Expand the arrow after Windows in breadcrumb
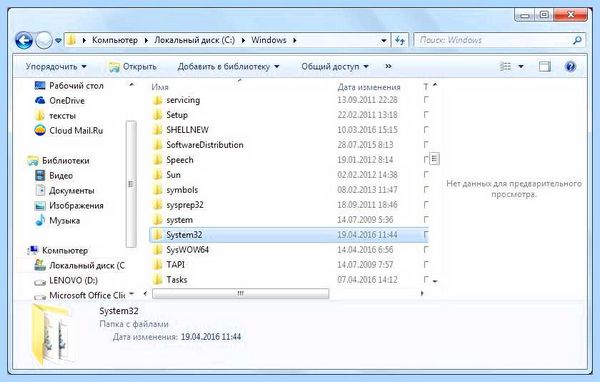The width and height of the screenshot is (600, 382). click(295, 40)
